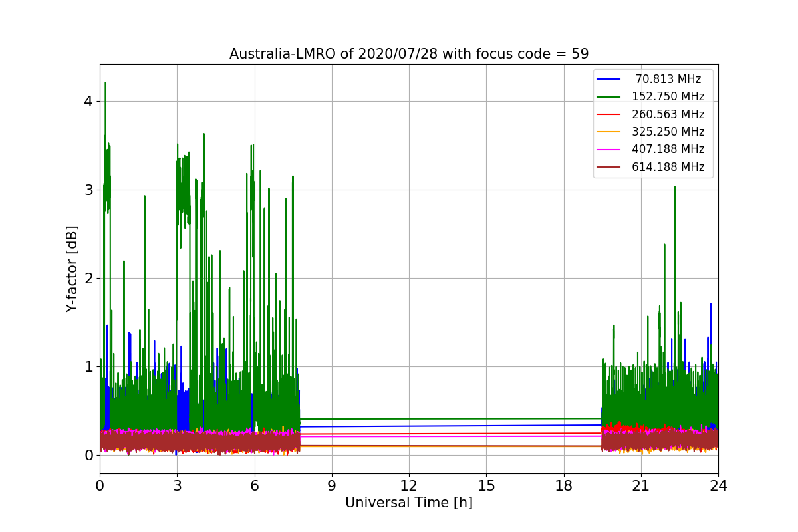The image size is (798, 532).
Task: Click the magenta line swatch in legend
Action: click(x=609, y=150)
